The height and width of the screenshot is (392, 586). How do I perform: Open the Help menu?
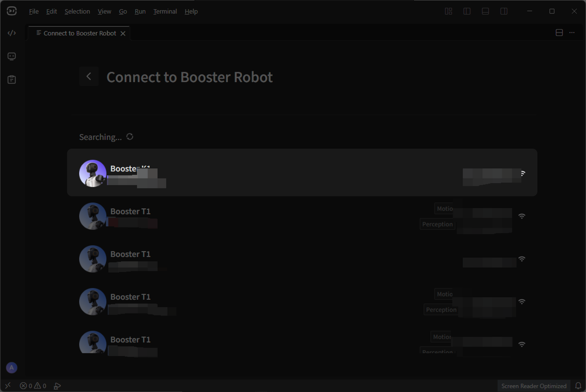click(191, 11)
